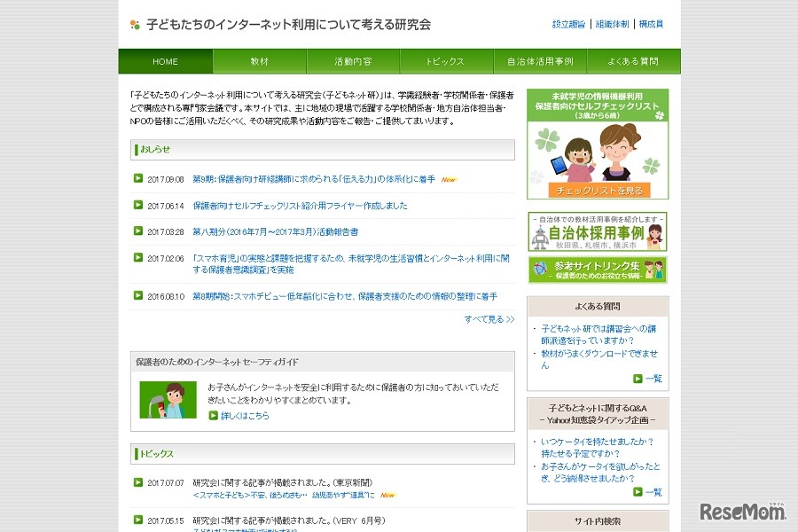Click the New badge on the 2017.09.08 item
The width and height of the screenshot is (798, 532).
449,178
